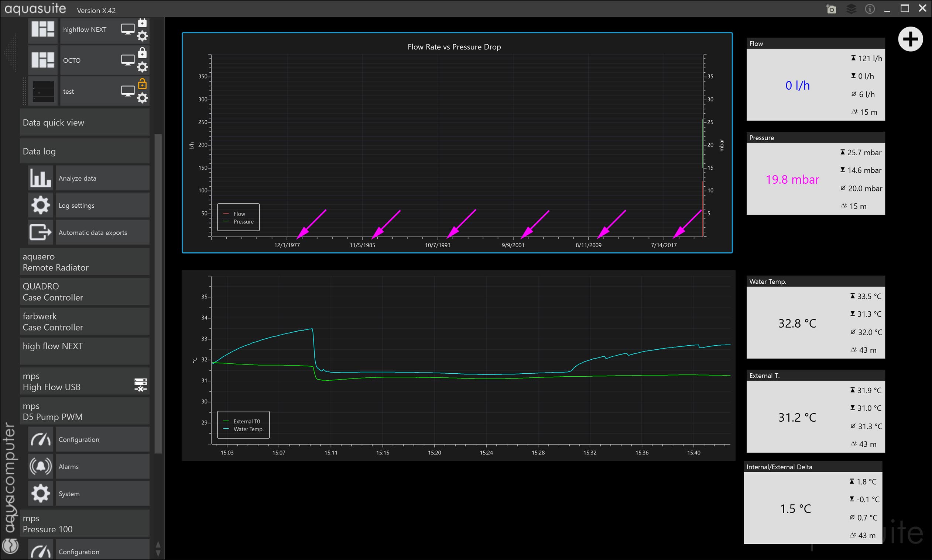
Task: Select the test page thumbnail
Action: (x=43, y=92)
